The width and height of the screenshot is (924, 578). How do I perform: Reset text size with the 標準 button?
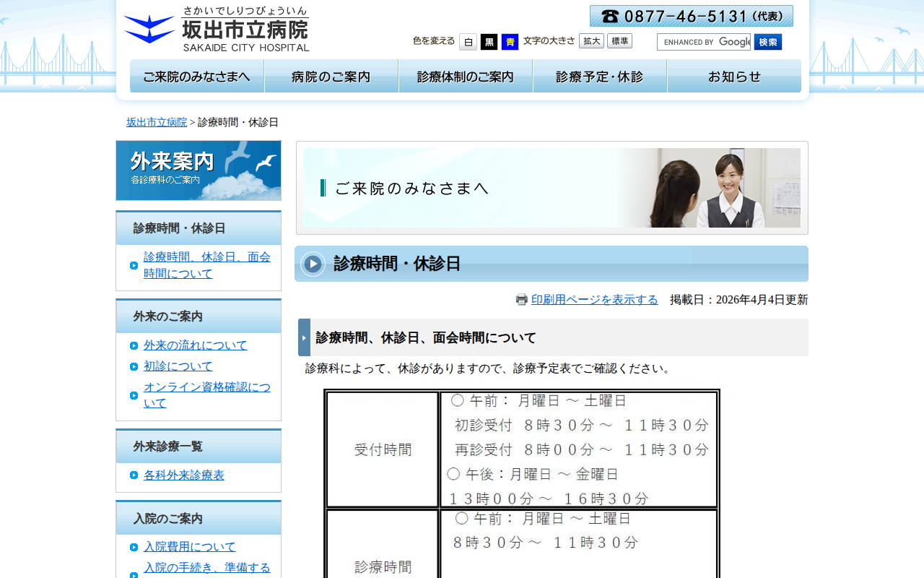619,41
